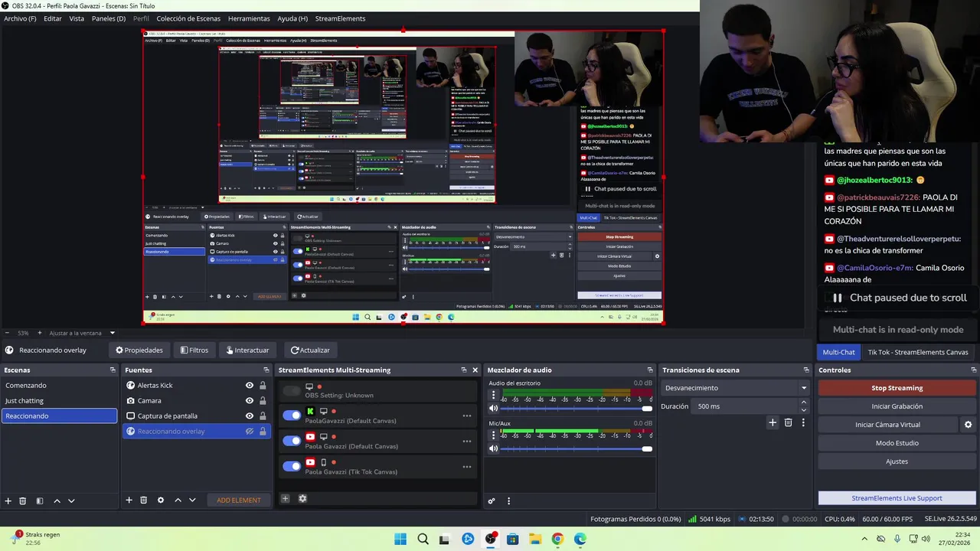The height and width of the screenshot is (551, 980).
Task: Open advanced audio properties gears icon
Action: [492, 500]
